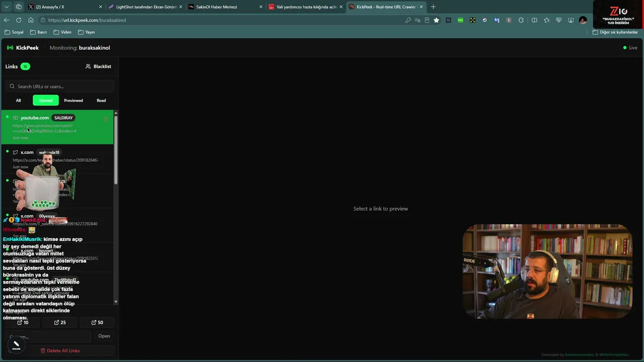The image size is (644, 362).
Task: Focus the Search URLs or users field
Action: click(60, 86)
